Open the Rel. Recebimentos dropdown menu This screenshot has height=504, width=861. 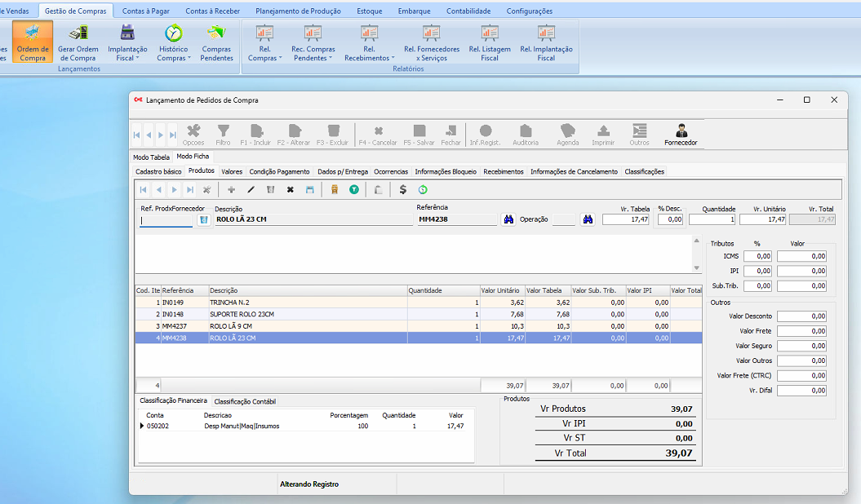point(369,54)
